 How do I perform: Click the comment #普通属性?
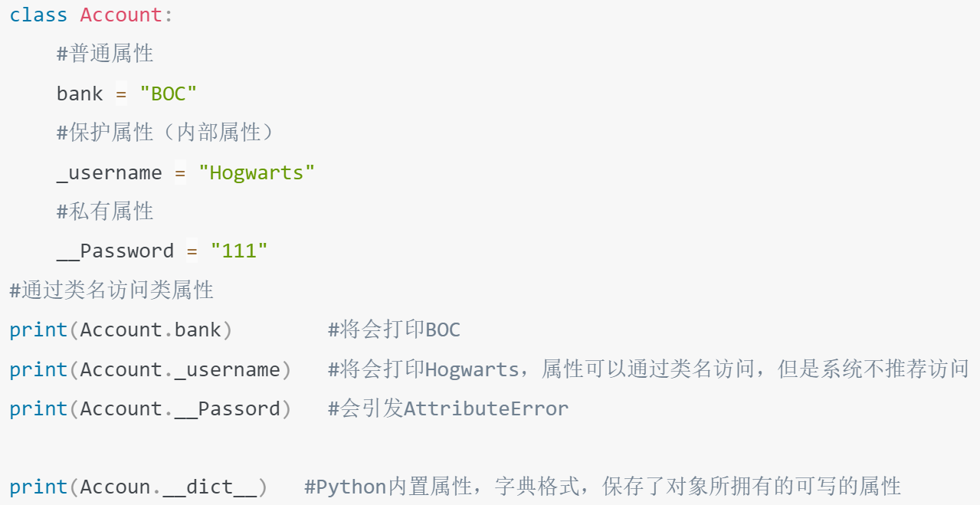click(x=105, y=54)
